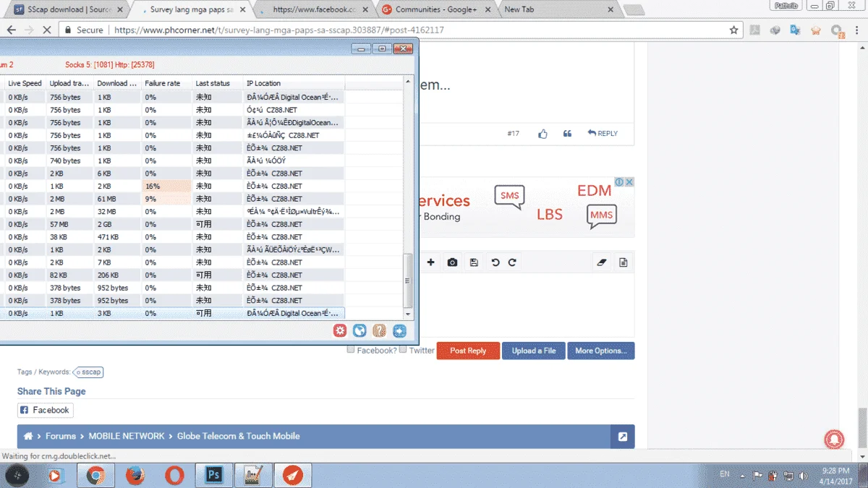Click the arrow icon in the breadcrumb bar

click(623, 437)
